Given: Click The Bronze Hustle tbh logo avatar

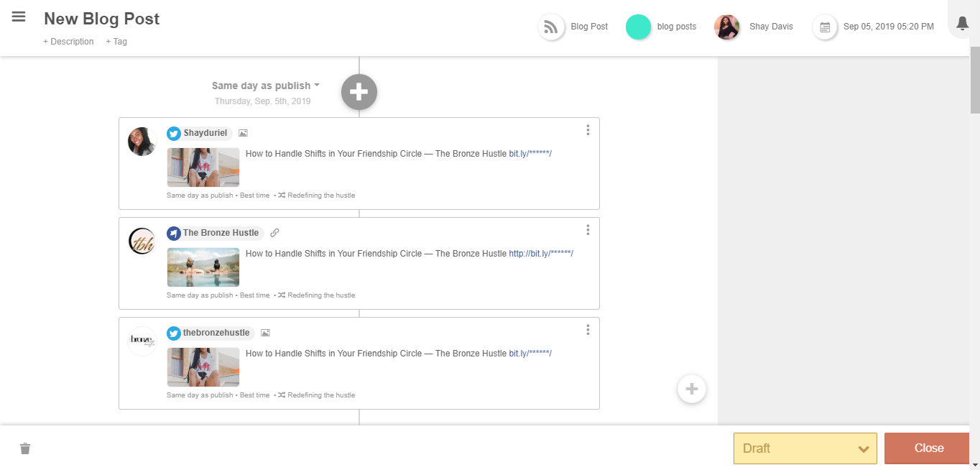Looking at the screenshot, I should (x=142, y=241).
